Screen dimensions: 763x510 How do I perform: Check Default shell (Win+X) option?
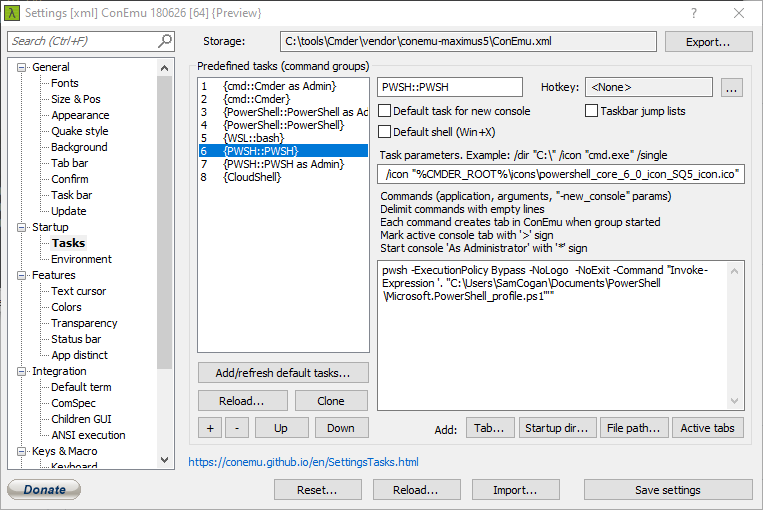384,132
